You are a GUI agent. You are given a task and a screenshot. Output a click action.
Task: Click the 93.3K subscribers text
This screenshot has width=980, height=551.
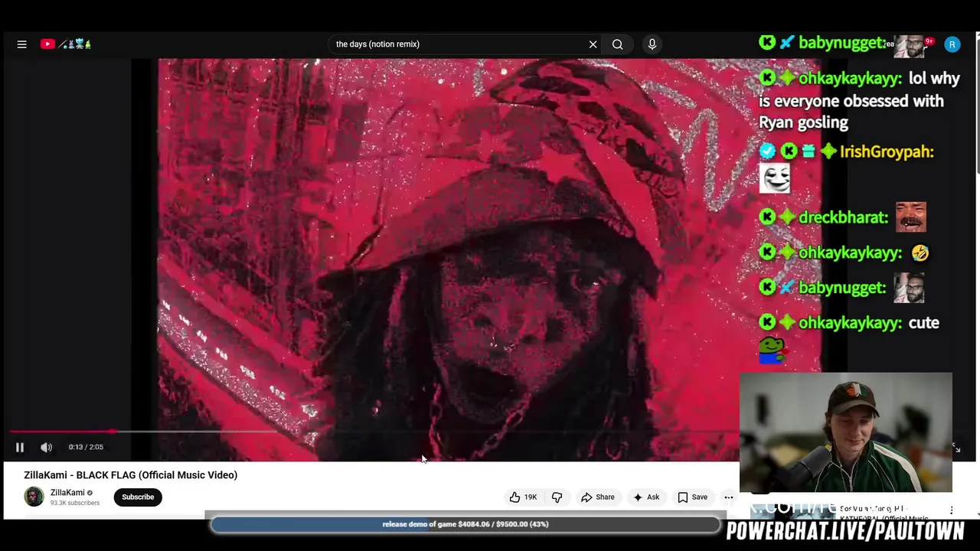click(75, 503)
